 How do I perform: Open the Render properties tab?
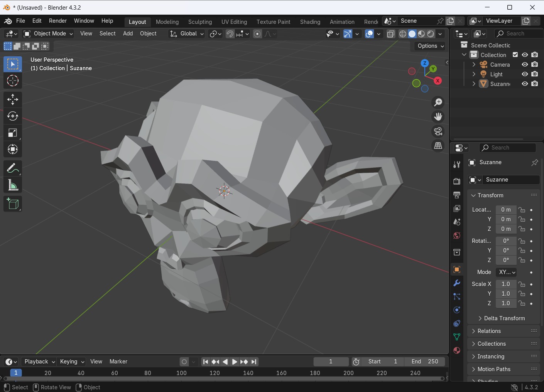457,181
